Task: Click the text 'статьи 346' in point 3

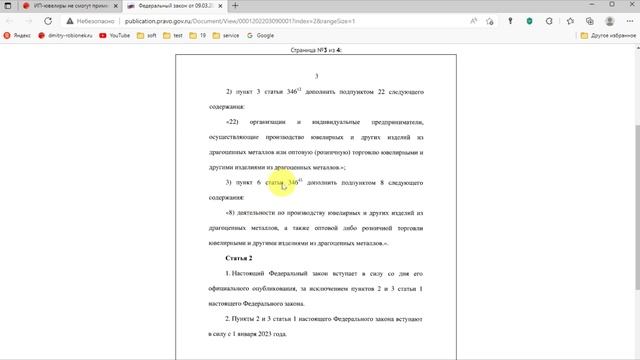Action: click(282, 182)
